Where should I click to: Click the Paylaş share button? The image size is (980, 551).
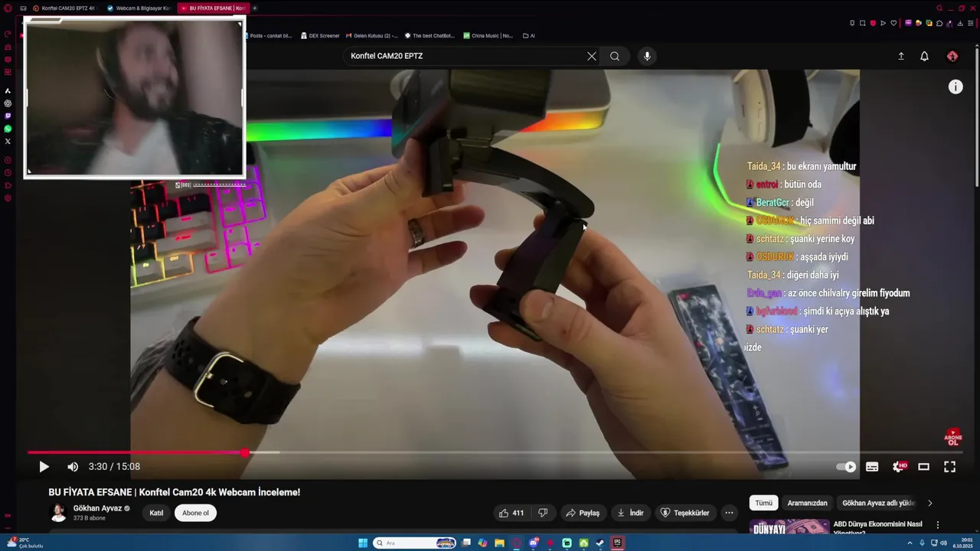pyautogui.click(x=582, y=513)
